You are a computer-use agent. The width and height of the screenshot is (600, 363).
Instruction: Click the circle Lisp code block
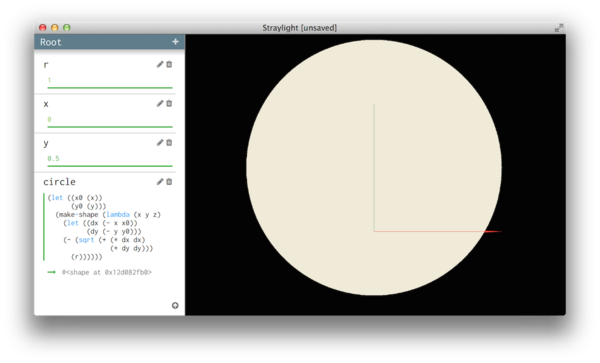pos(104,227)
